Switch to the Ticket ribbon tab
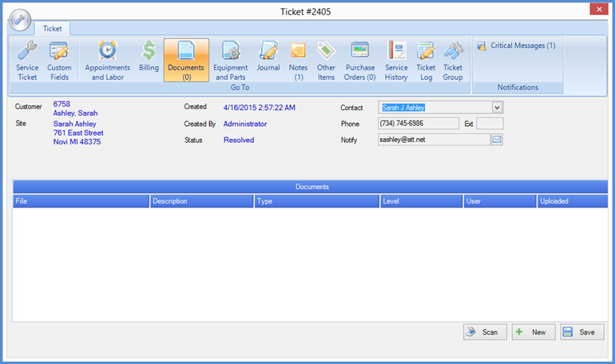Screen dimensions: 615x364 click(x=52, y=29)
